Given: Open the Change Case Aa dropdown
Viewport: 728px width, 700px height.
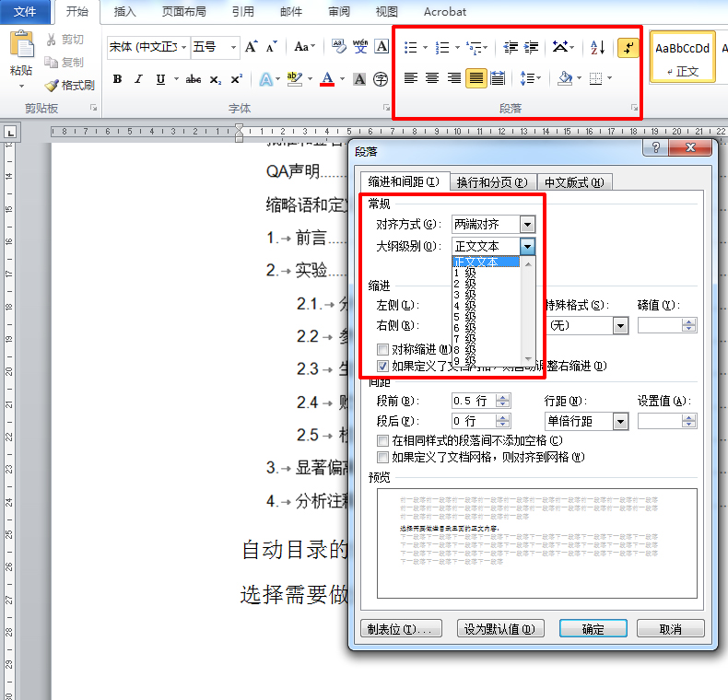Looking at the screenshot, I should (305, 46).
